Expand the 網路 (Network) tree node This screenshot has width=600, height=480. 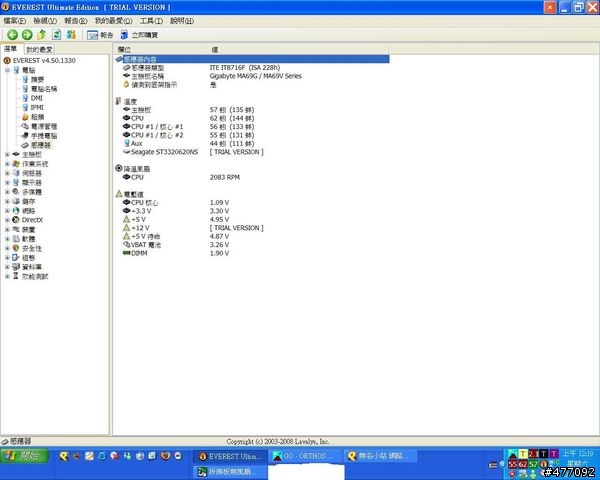[x=7, y=211]
